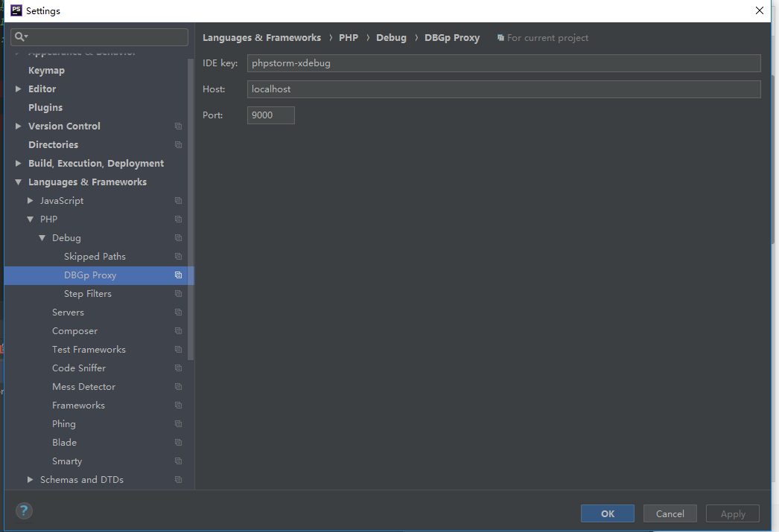Viewport: 779px width, 532px height.
Task: Select Skipped Paths under Debug
Action: pos(95,257)
